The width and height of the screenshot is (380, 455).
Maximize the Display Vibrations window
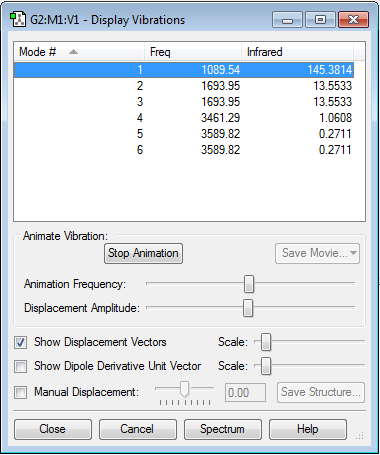point(320,20)
